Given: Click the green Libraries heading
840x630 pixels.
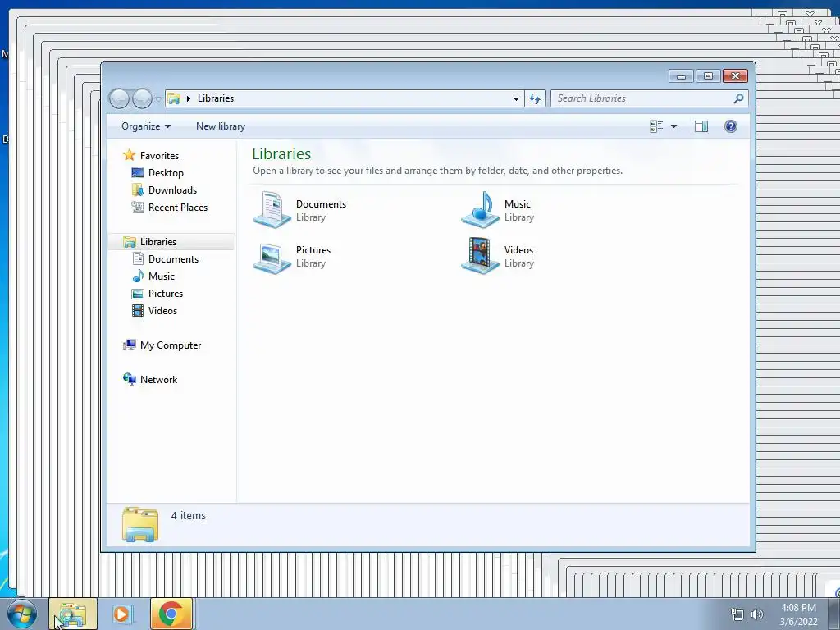Looking at the screenshot, I should click(282, 153).
